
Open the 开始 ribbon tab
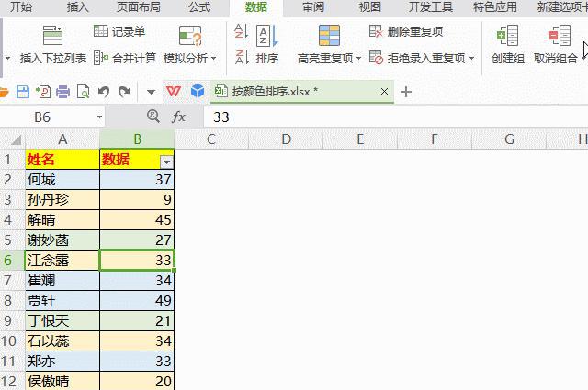pyautogui.click(x=21, y=6)
